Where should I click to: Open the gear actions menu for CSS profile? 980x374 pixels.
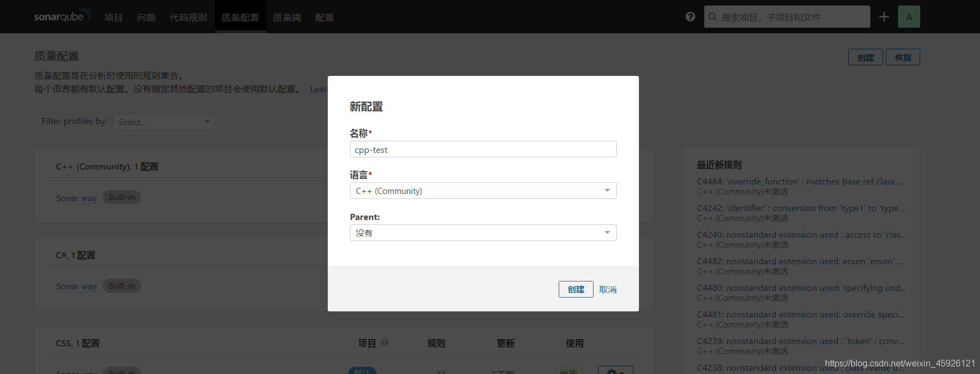point(615,371)
